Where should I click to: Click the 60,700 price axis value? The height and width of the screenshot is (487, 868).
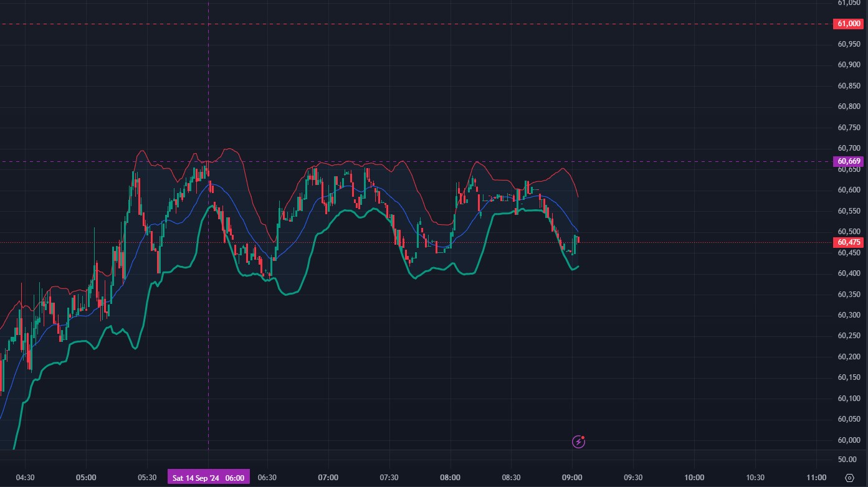(849, 148)
